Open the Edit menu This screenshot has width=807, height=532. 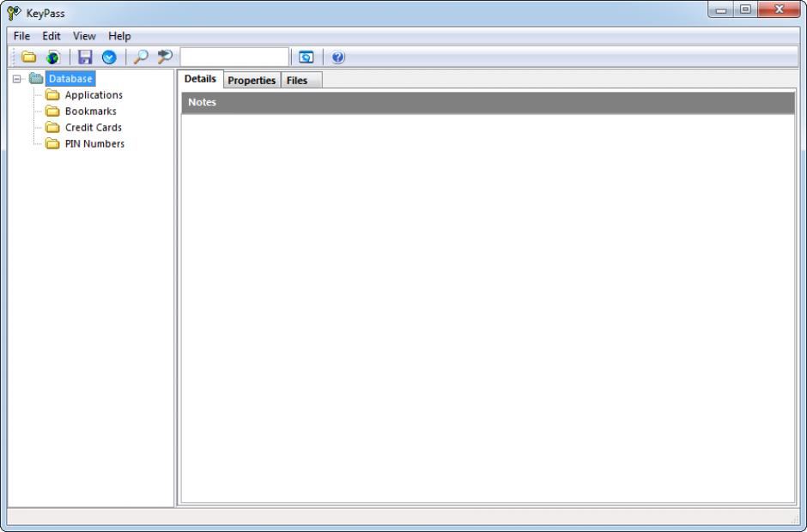click(52, 36)
